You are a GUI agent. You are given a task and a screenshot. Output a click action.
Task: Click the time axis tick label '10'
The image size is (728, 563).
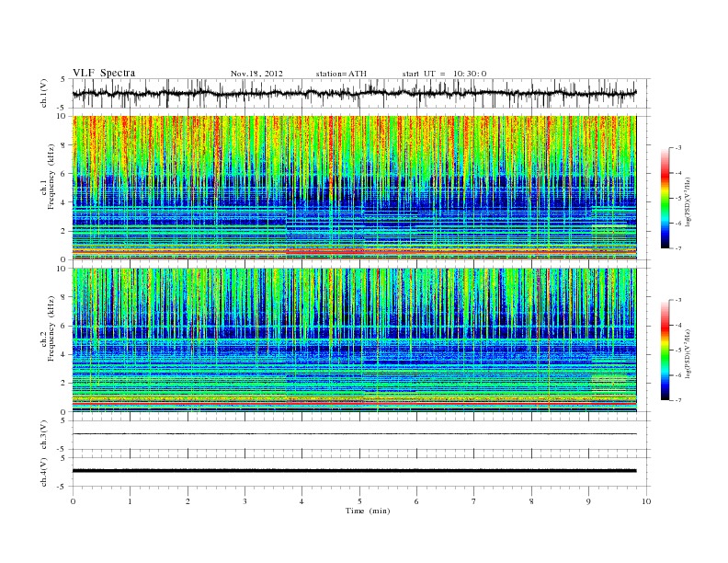point(646,501)
